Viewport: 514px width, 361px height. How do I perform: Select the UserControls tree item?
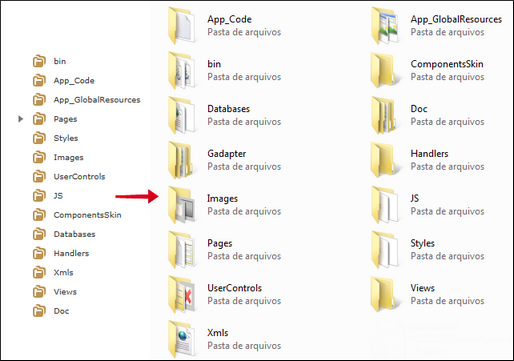pos(69,176)
